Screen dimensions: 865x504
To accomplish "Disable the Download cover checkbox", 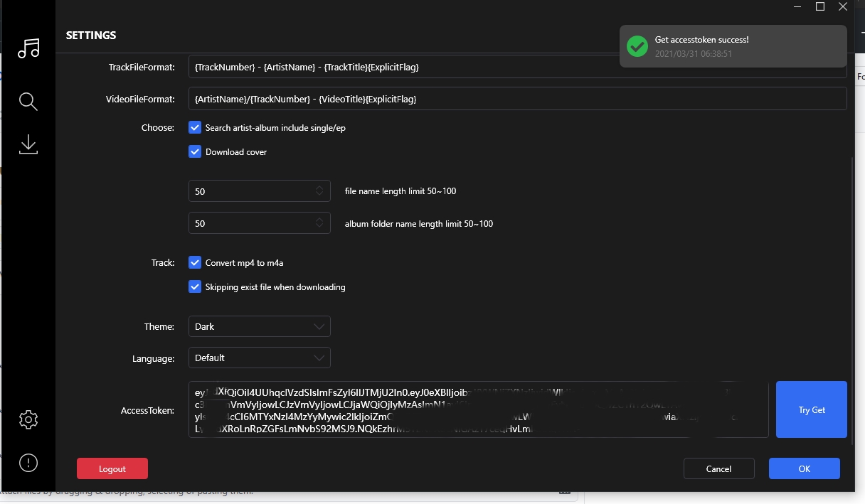I will point(195,151).
